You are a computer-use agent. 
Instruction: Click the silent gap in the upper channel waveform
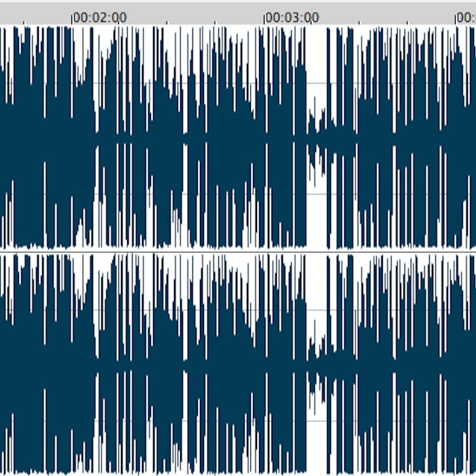pos(316,68)
